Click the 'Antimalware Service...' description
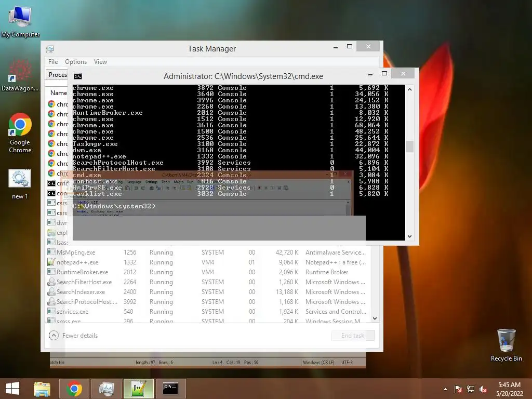Viewport: 532px width, 399px height. 336,252
